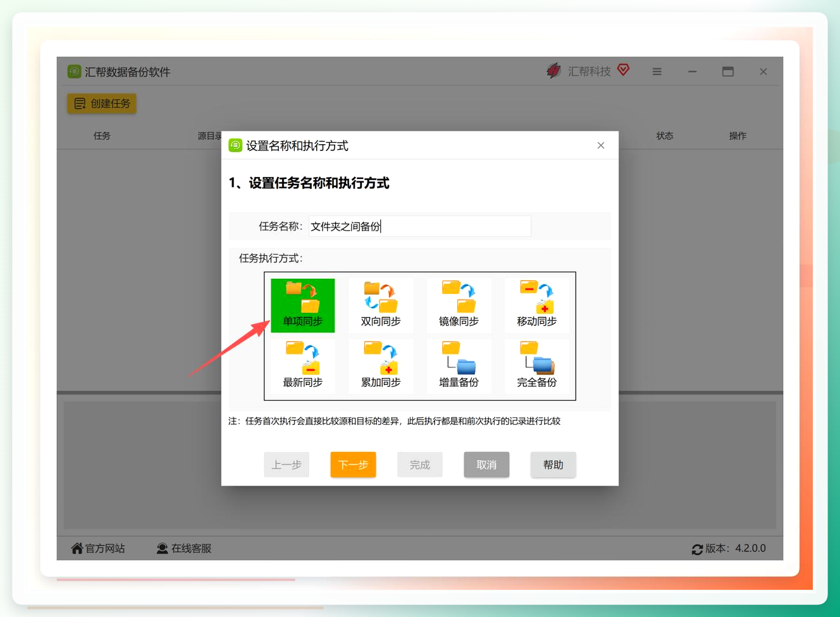Screen dimensions: 840x617
Task: Click the red heart badge icon
Action: 624,70
